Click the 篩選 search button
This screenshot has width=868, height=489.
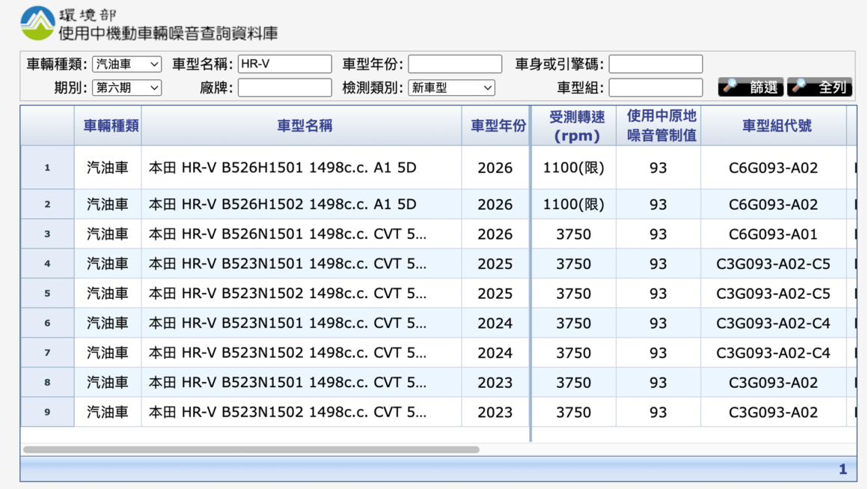click(754, 87)
